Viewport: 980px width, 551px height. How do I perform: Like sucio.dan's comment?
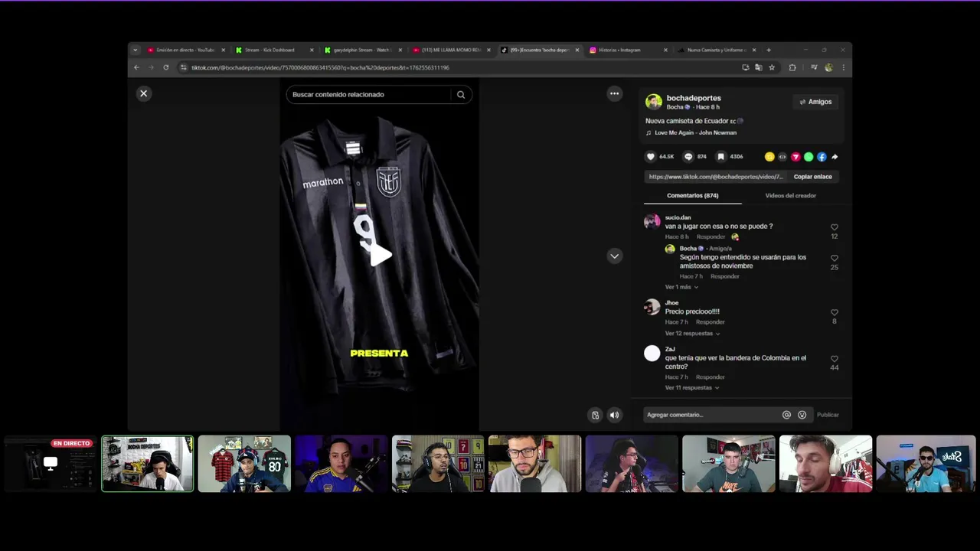[835, 227]
